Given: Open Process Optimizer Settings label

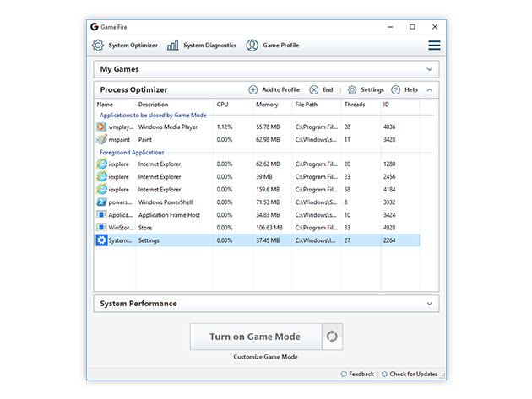Looking at the screenshot, I should [372, 89].
